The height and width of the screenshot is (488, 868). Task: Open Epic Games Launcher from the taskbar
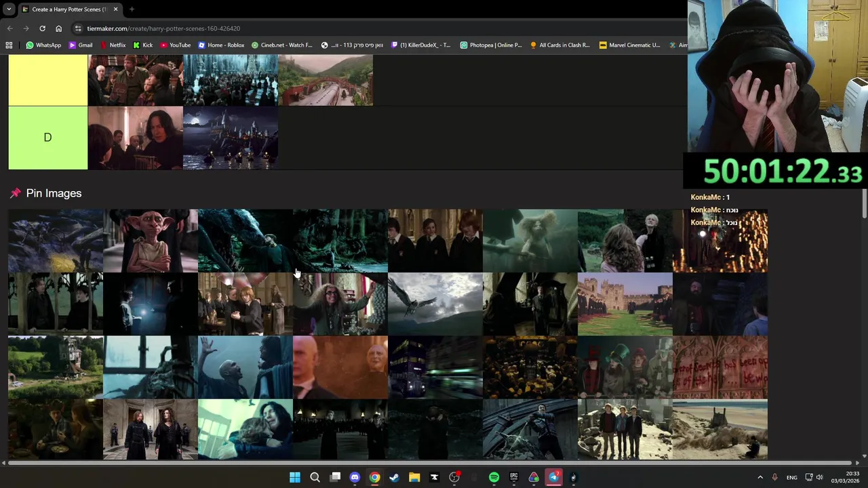(514, 477)
